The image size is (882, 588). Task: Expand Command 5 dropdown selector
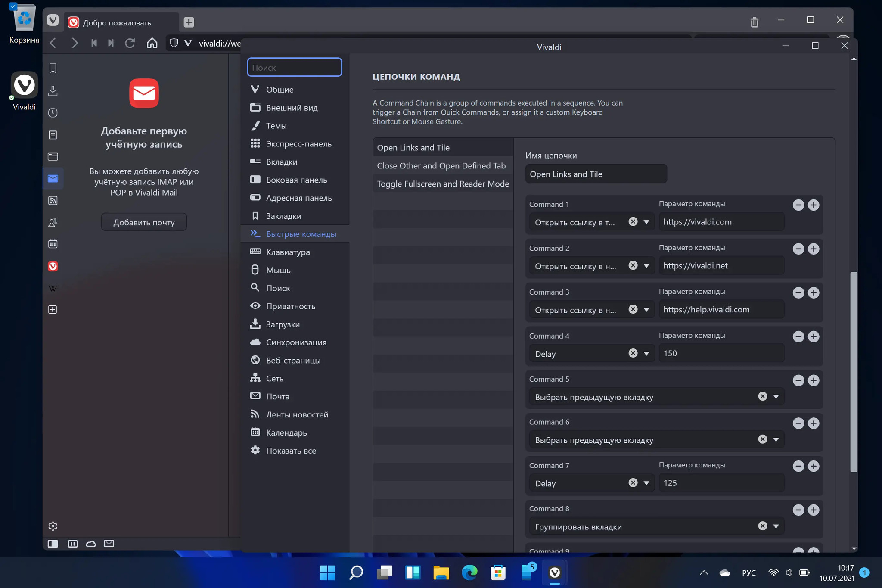click(x=776, y=396)
